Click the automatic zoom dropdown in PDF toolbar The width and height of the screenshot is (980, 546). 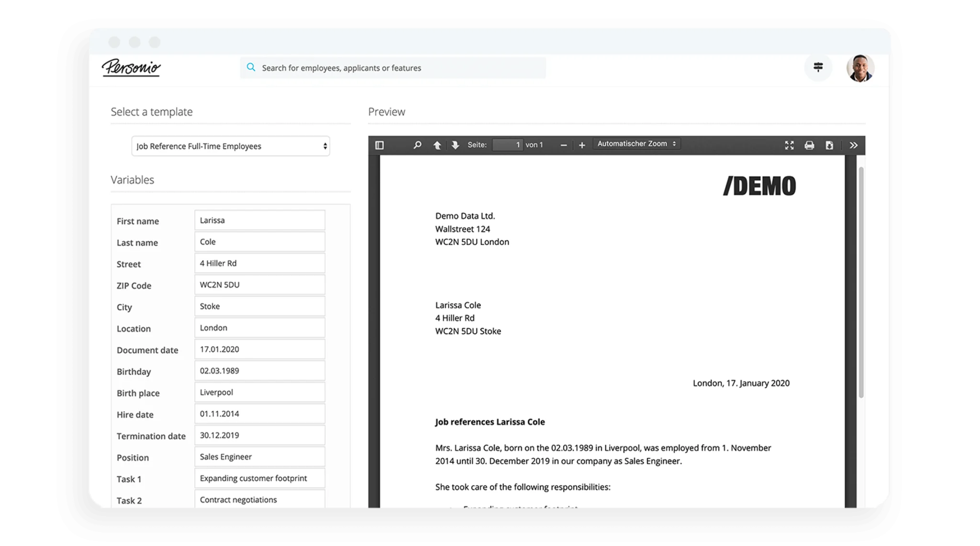[x=635, y=143]
